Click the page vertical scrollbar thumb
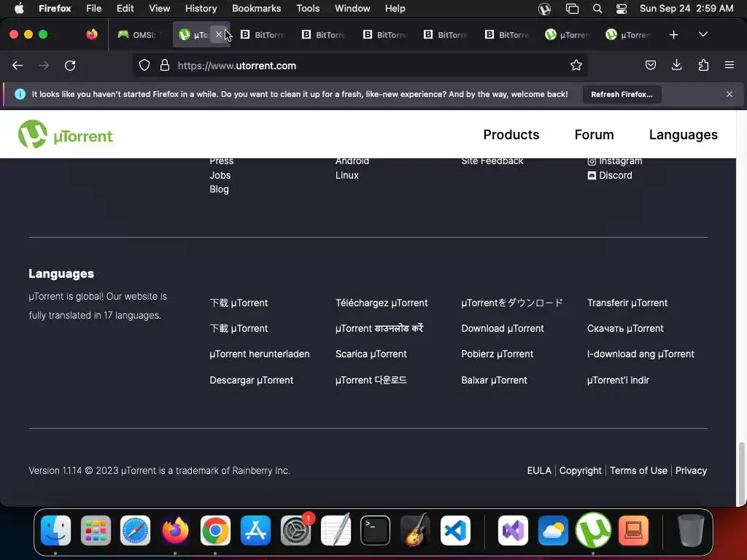 [x=741, y=474]
